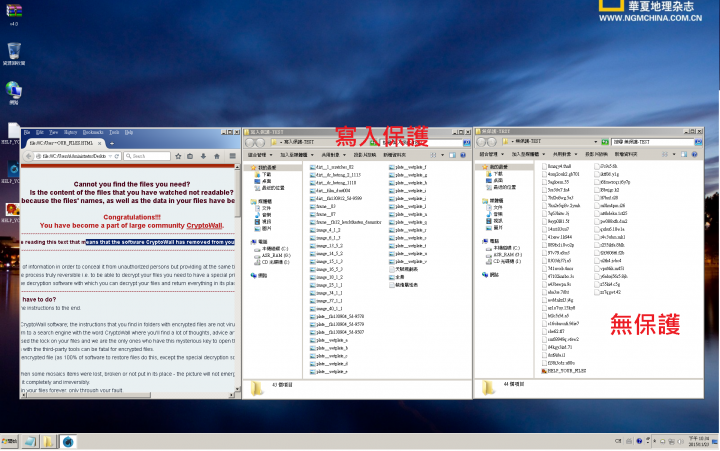Select 電腦 in 無保護-TEST window sidebar

[x=490, y=241]
